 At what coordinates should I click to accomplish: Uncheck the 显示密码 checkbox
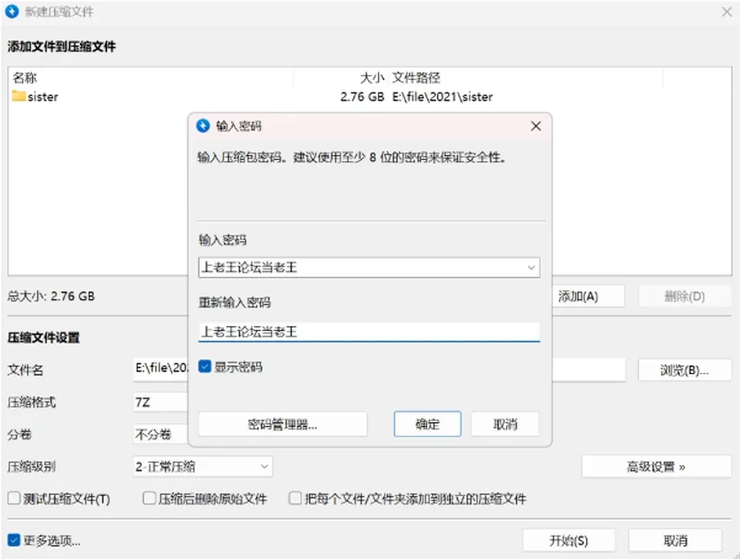click(204, 367)
